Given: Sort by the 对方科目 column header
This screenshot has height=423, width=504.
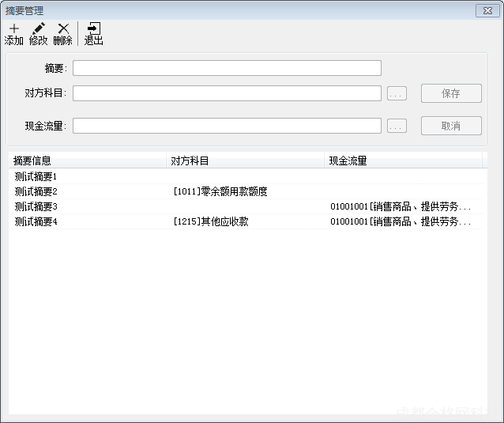Looking at the screenshot, I should 245,161.
